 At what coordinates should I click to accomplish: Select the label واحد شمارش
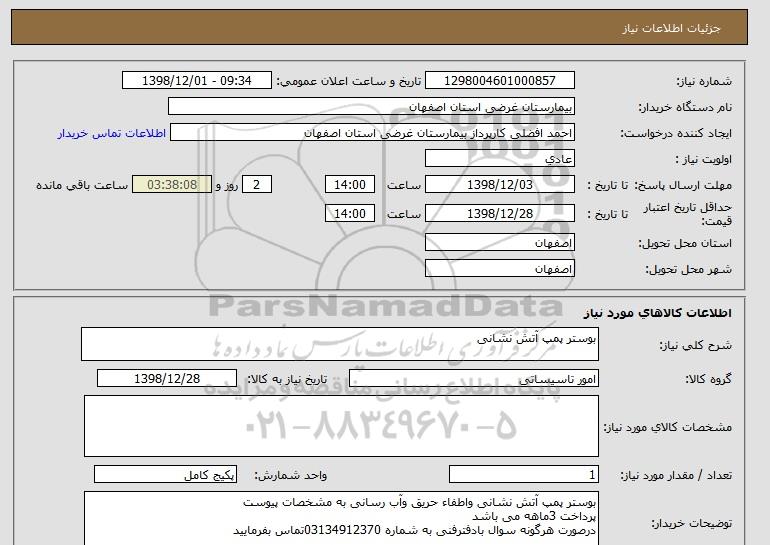click(291, 475)
